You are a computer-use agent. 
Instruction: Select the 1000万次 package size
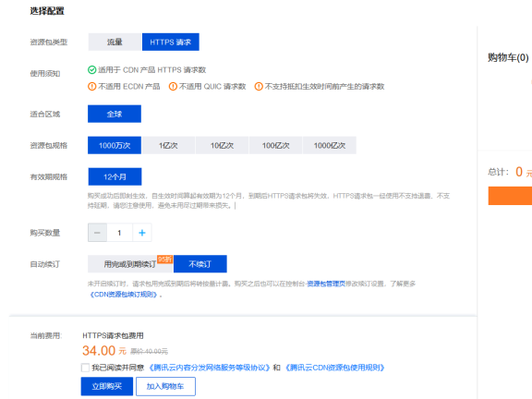coord(115,146)
